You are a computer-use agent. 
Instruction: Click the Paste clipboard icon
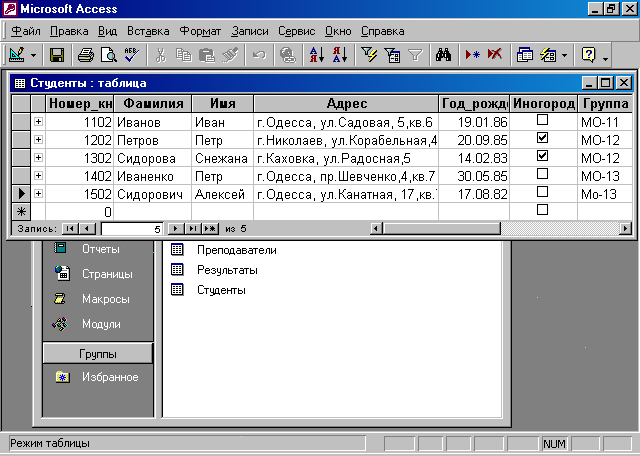(207, 55)
